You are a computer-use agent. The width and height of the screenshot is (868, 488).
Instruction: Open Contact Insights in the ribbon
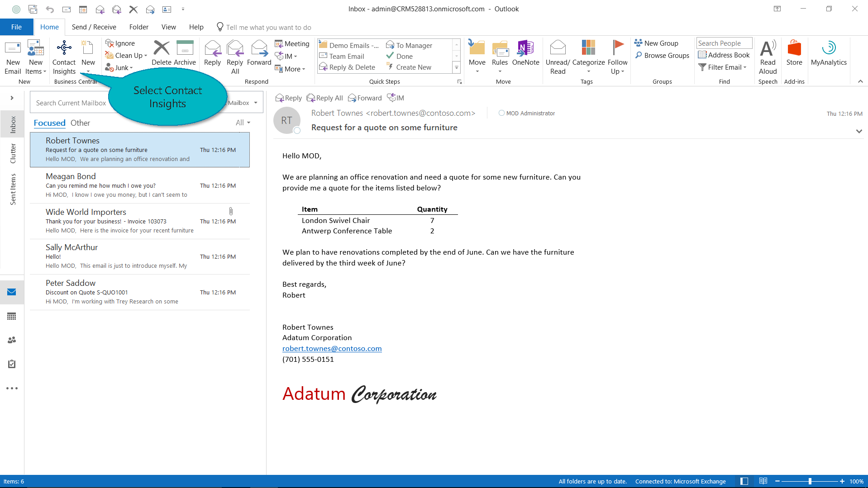(x=64, y=57)
